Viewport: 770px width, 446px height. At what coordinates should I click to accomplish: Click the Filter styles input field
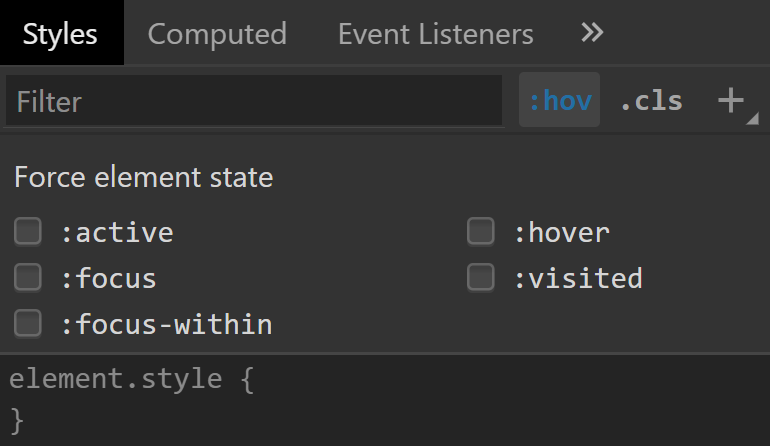(x=254, y=101)
